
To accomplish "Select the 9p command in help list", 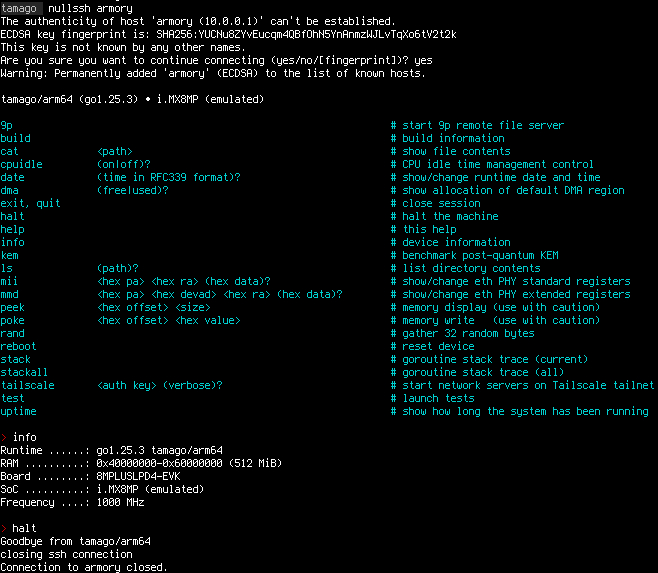I will point(7,125).
